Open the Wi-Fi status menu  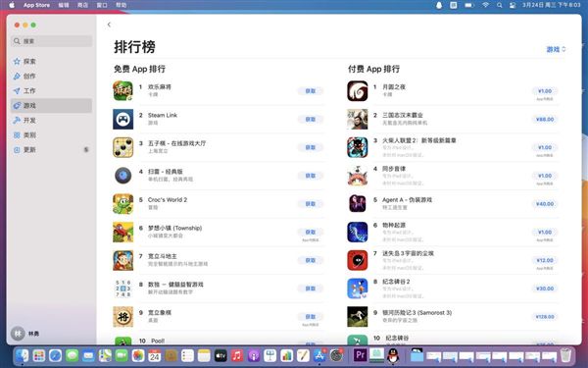pos(486,5)
